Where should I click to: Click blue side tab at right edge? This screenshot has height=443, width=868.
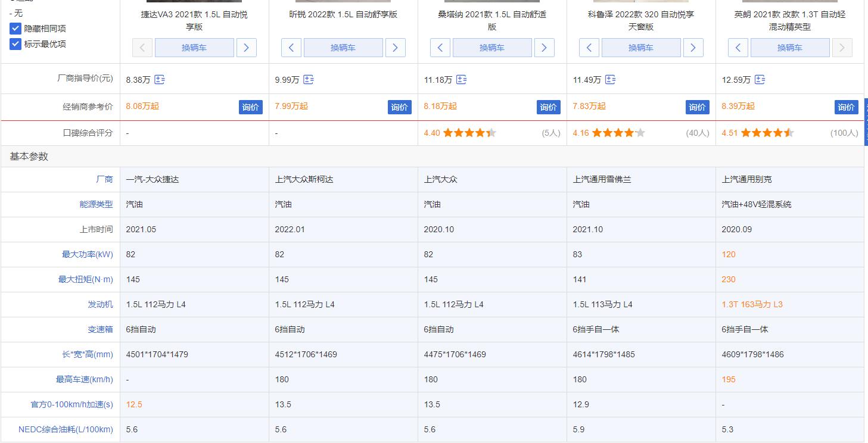(x=866, y=121)
